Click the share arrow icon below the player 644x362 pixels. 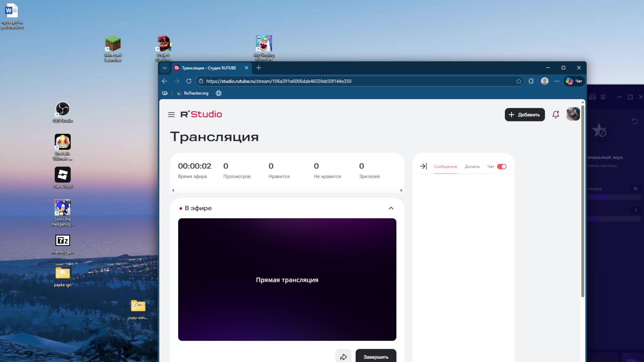343,357
